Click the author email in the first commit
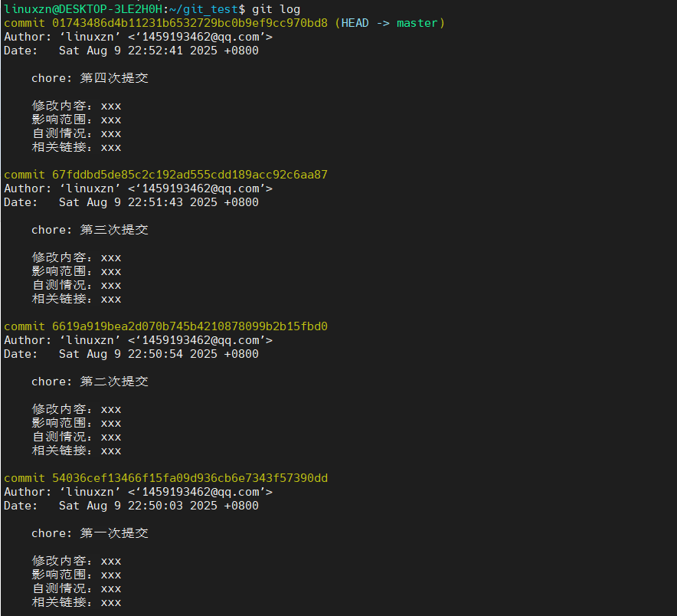 coord(200,37)
